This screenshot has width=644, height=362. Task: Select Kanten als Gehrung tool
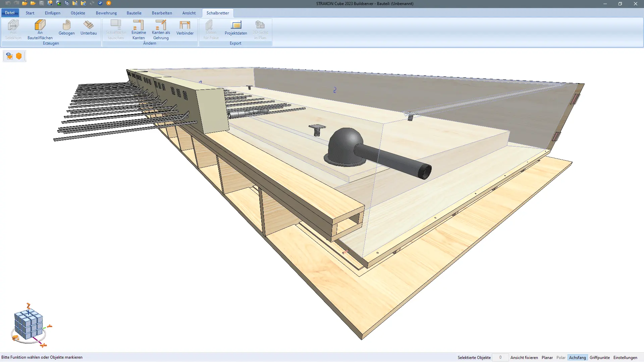161,29
